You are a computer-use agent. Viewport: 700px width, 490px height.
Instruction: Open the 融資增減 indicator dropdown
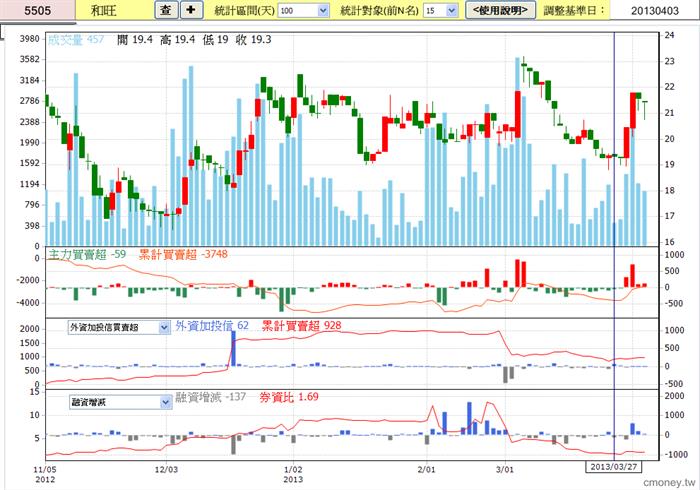(119, 402)
